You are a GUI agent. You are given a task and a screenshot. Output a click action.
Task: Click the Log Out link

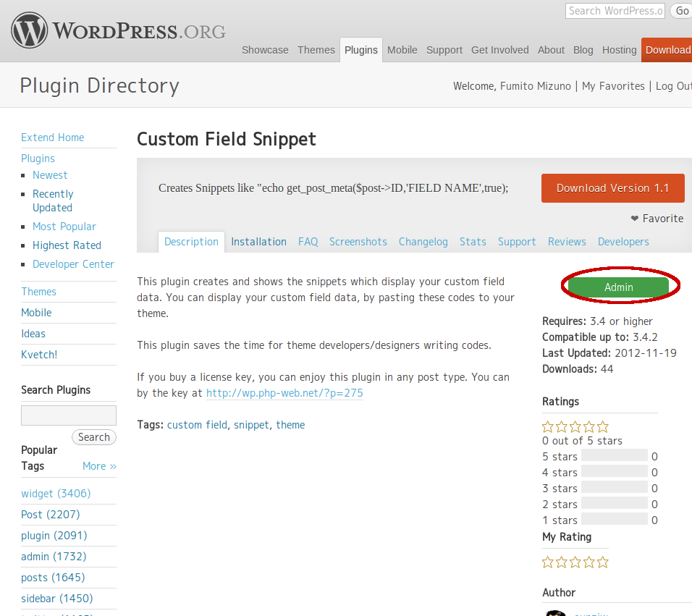click(673, 86)
